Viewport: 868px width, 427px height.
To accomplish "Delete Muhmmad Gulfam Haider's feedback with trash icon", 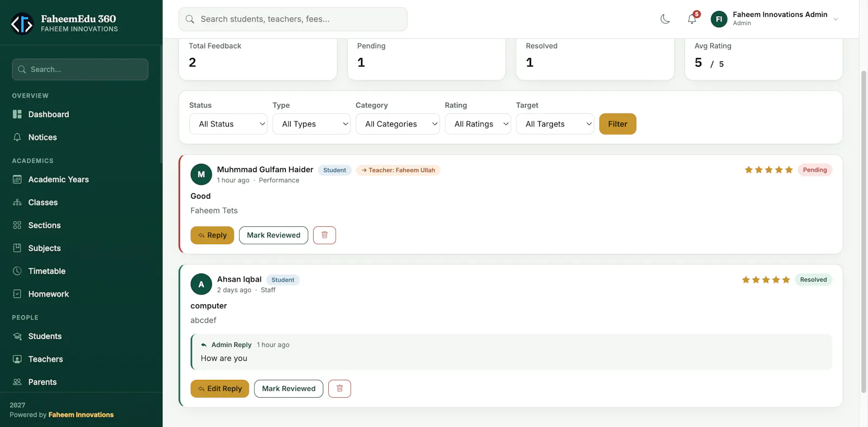I will click(x=324, y=235).
